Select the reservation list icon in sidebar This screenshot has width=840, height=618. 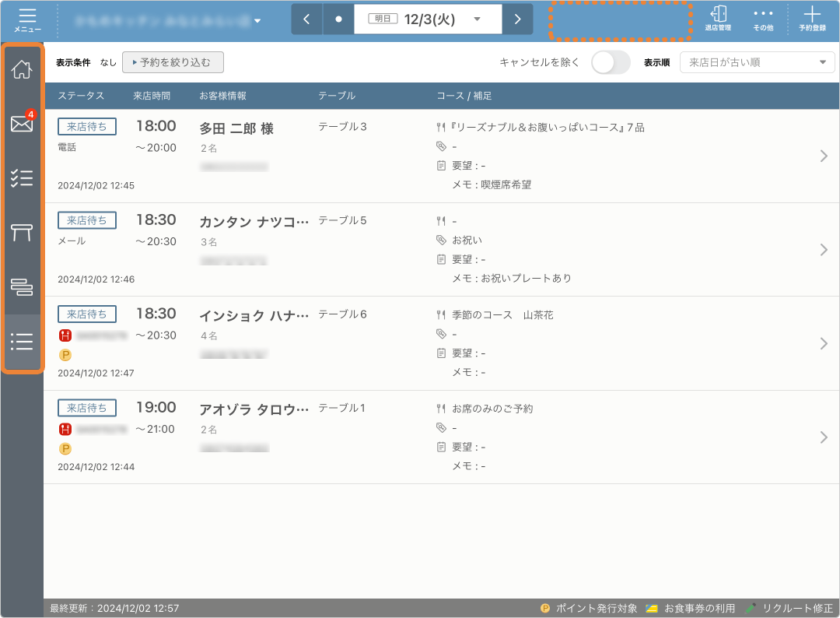22,342
